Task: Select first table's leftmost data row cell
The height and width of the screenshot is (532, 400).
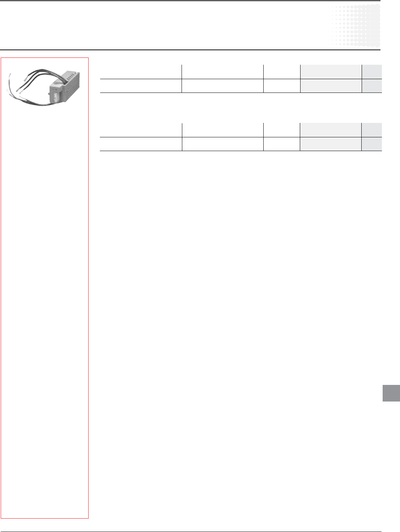Action: click(141, 86)
